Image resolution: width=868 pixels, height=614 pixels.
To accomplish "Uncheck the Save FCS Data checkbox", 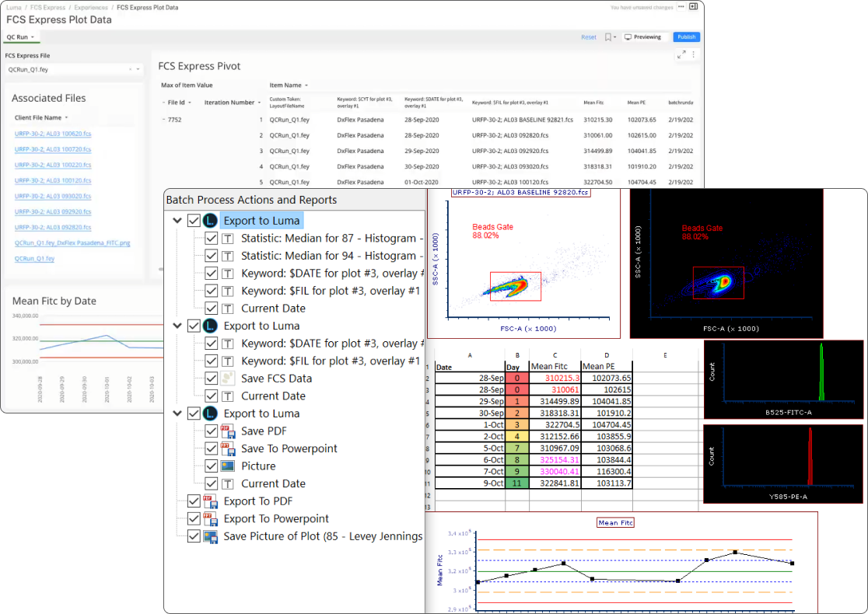I will [211, 379].
